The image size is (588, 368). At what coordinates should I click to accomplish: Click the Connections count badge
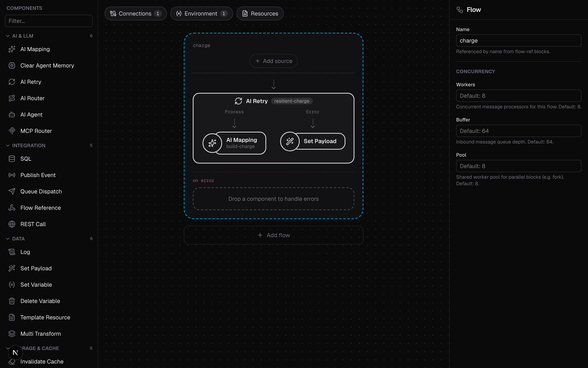pos(158,14)
